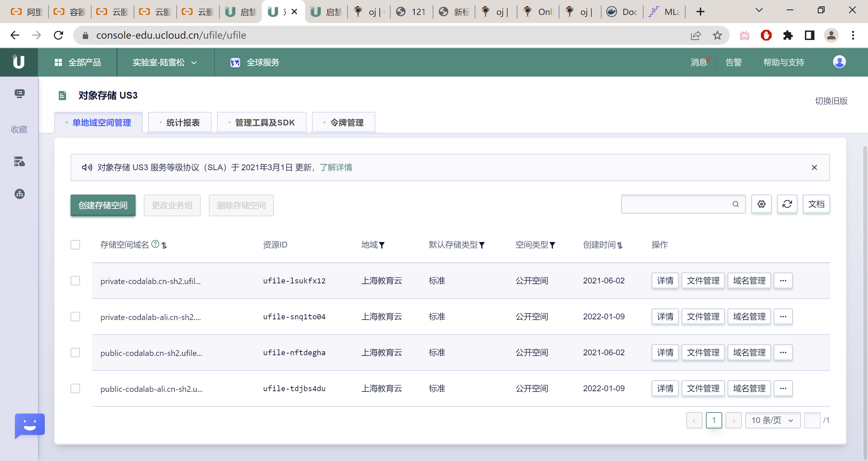868x461 pixels.
Task: Open 文件管理 for ufile-snq1to04
Action: point(703,317)
